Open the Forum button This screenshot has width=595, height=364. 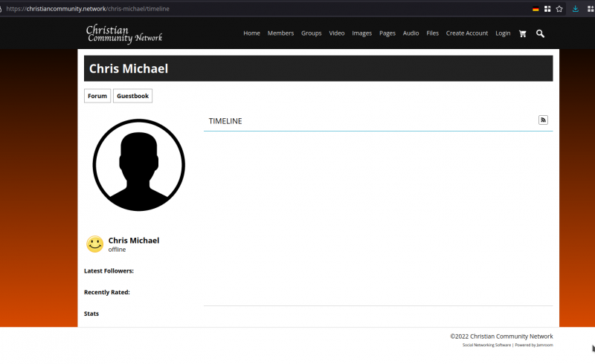pyautogui.click(x=97, y=96)
